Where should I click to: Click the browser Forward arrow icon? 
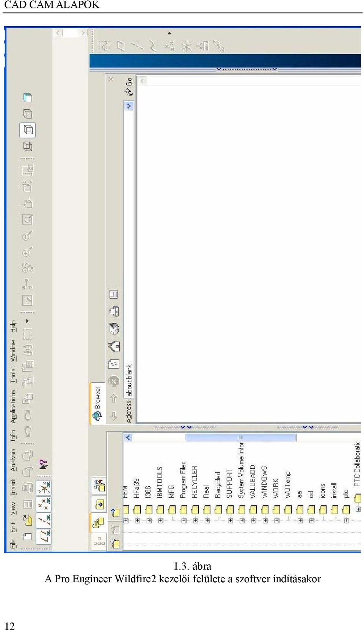[x=114, y=398]
